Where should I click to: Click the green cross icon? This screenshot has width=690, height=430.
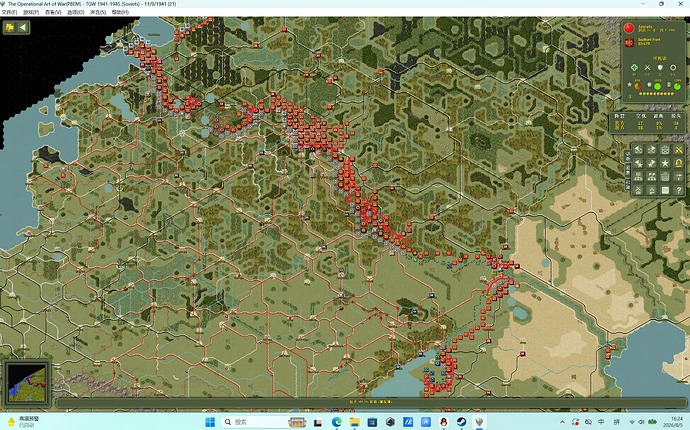coord(634,67)
